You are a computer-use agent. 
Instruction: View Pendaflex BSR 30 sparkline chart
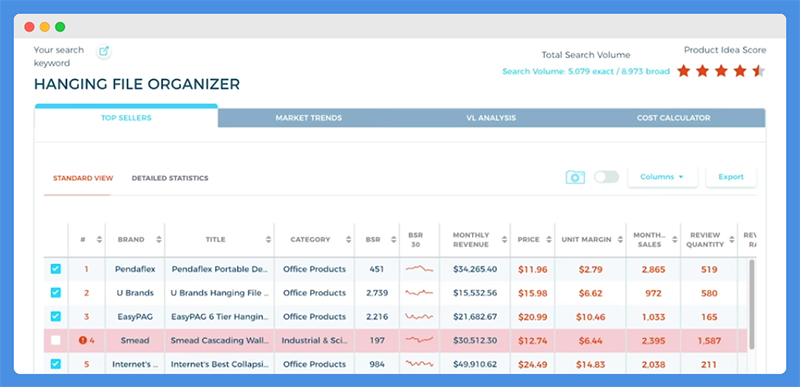[419, 269]
